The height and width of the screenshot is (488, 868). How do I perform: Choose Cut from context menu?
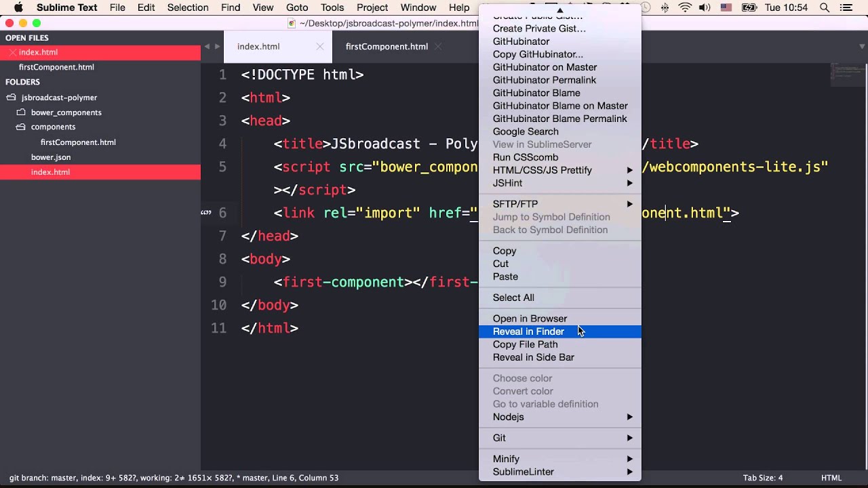click(560, 264)
